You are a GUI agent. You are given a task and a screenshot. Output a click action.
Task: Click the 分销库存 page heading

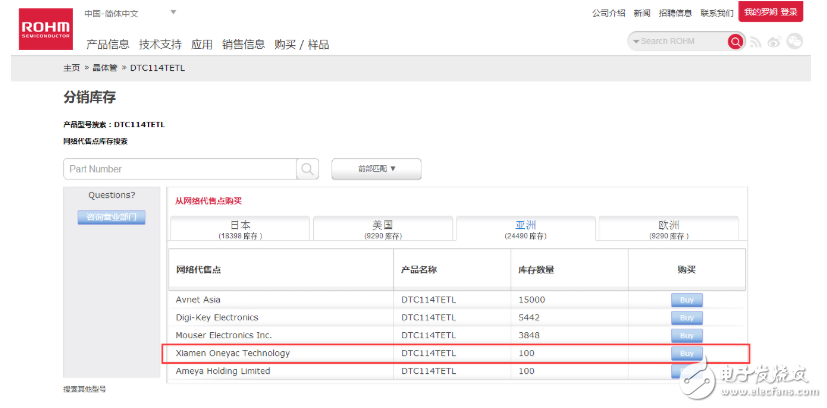tap(90, 98)
